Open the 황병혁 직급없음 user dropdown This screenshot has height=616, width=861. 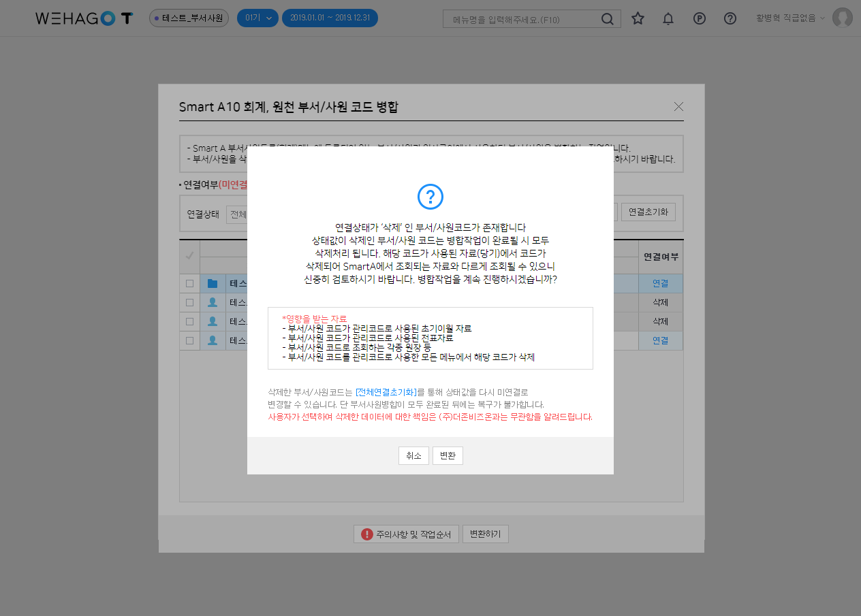pos(789,18)
